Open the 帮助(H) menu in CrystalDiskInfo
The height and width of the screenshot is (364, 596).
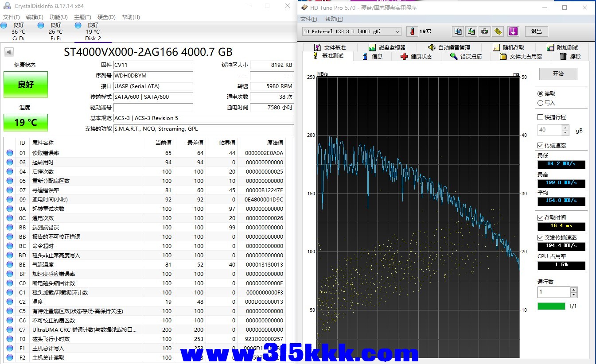[x=130, y=17]
